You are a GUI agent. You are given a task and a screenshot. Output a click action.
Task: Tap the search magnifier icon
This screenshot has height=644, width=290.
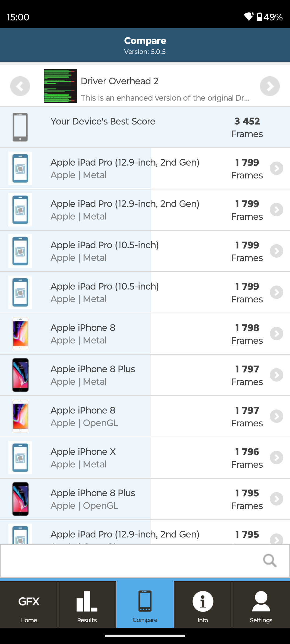270,560
